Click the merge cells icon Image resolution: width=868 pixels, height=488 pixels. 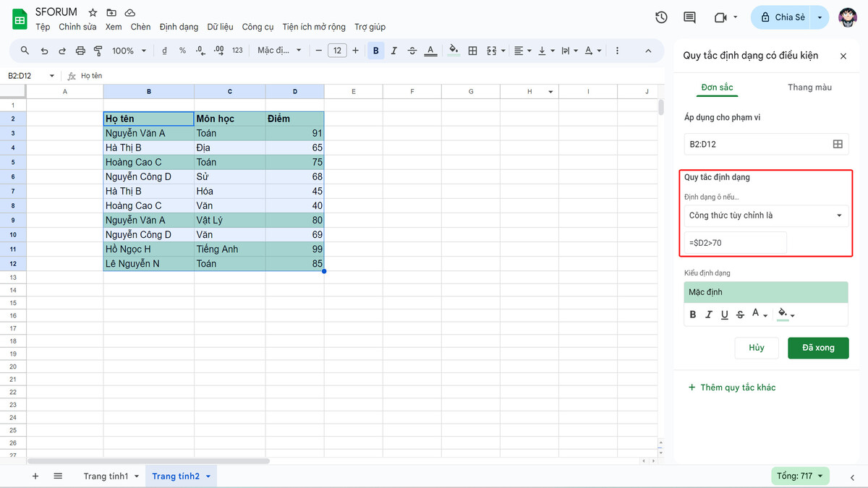click(492, 51)
